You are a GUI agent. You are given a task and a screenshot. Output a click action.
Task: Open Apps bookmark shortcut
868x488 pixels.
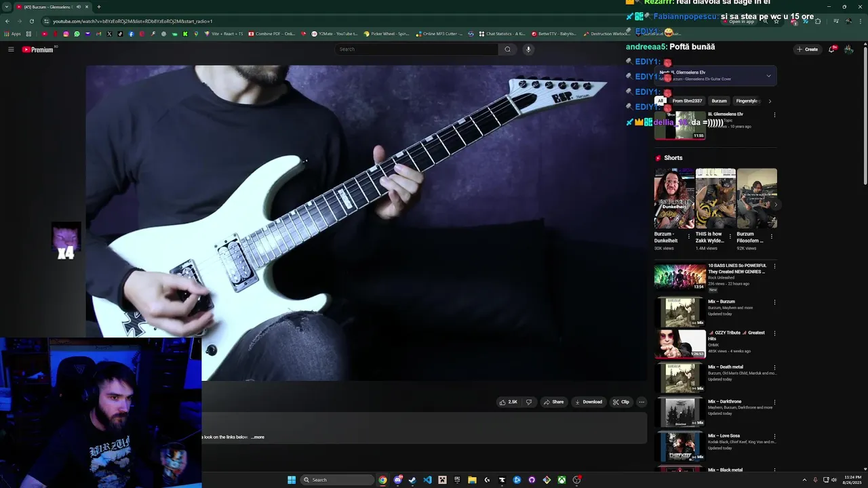tap(13, 34)
